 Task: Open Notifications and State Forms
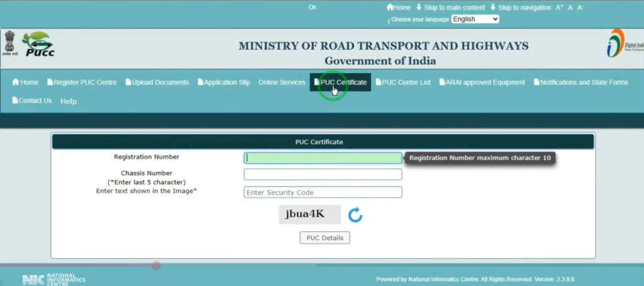(x=580, y=83)
